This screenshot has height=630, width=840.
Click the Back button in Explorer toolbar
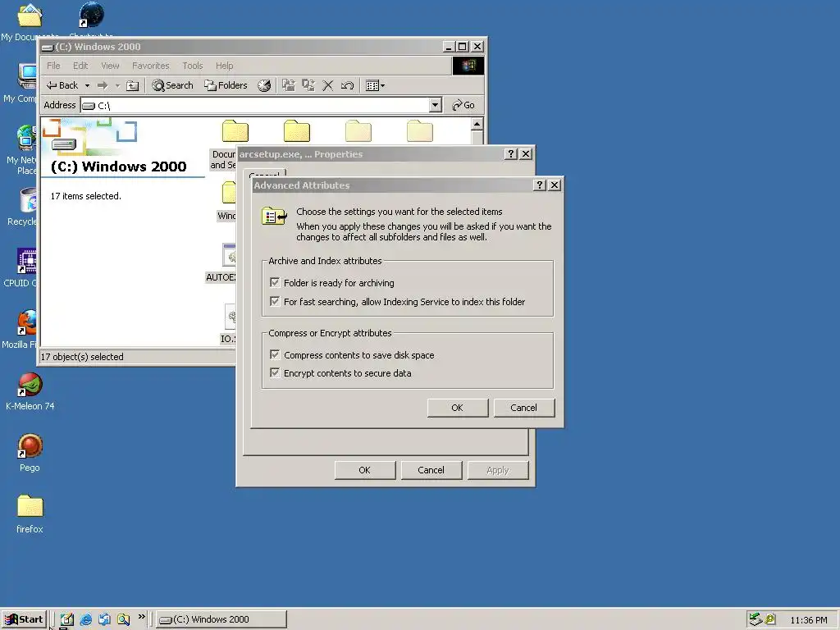(62, 85)
